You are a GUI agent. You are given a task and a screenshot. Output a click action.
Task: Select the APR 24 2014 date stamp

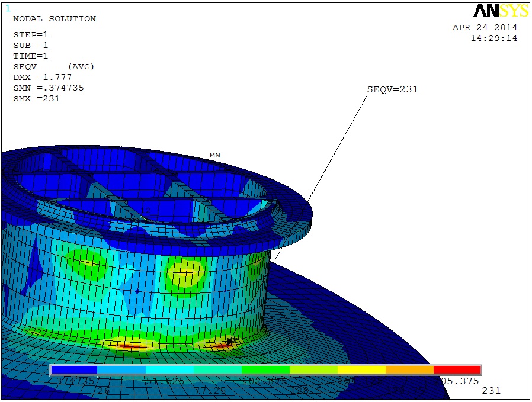pyautogui.click(x=485, y=28)
